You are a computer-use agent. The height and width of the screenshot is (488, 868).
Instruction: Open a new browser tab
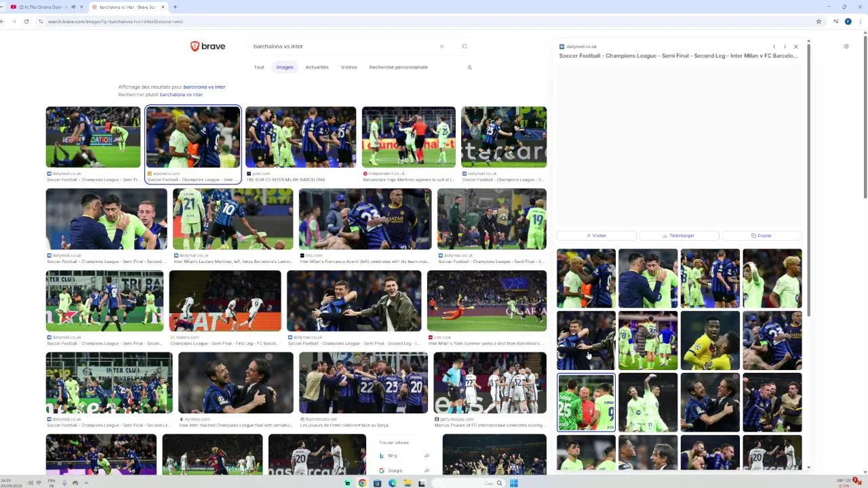[175, 7]
